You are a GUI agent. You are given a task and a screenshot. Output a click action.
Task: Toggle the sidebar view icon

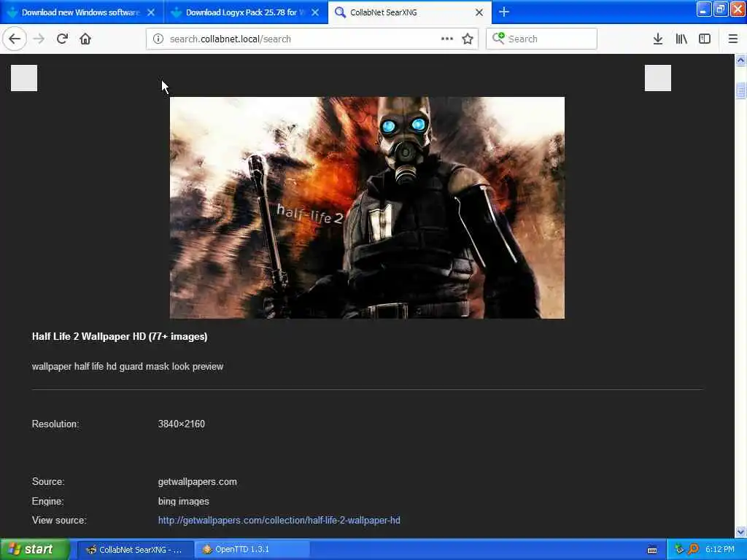705,39
